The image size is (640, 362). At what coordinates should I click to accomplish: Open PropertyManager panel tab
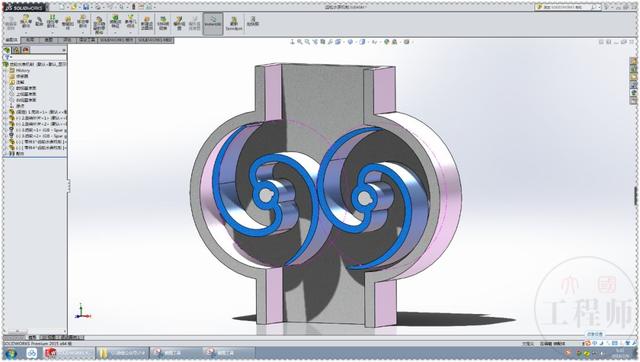16,50
